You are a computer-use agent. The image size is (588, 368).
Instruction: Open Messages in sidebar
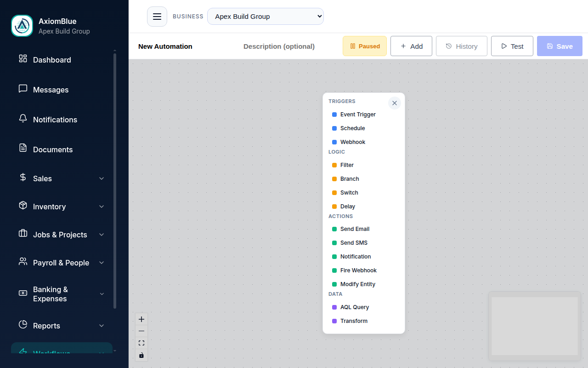pos(62,90)
